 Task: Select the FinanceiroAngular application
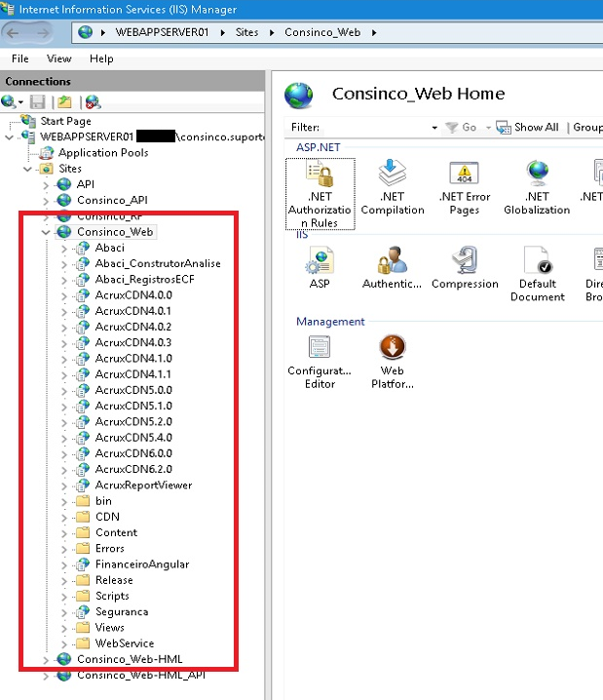142,564
